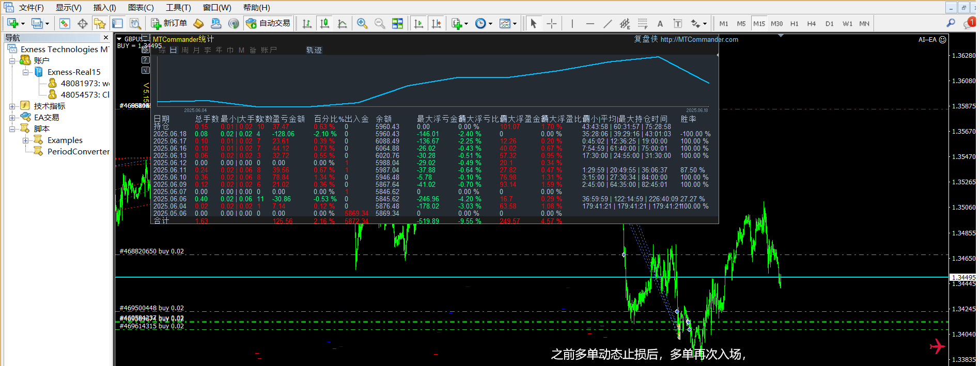The height and width of the screenshot is (366, 980).
Task: Switch to D1 timeframe
Action: click(x=830, y=24)
